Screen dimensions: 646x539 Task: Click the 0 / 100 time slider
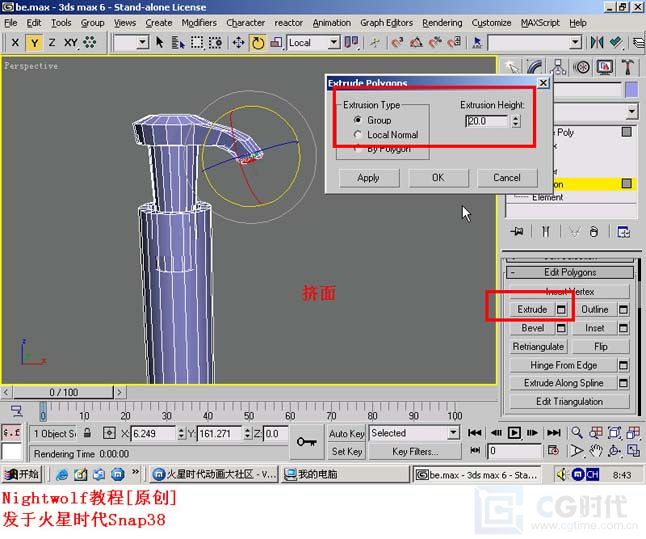tap(63, 392)
